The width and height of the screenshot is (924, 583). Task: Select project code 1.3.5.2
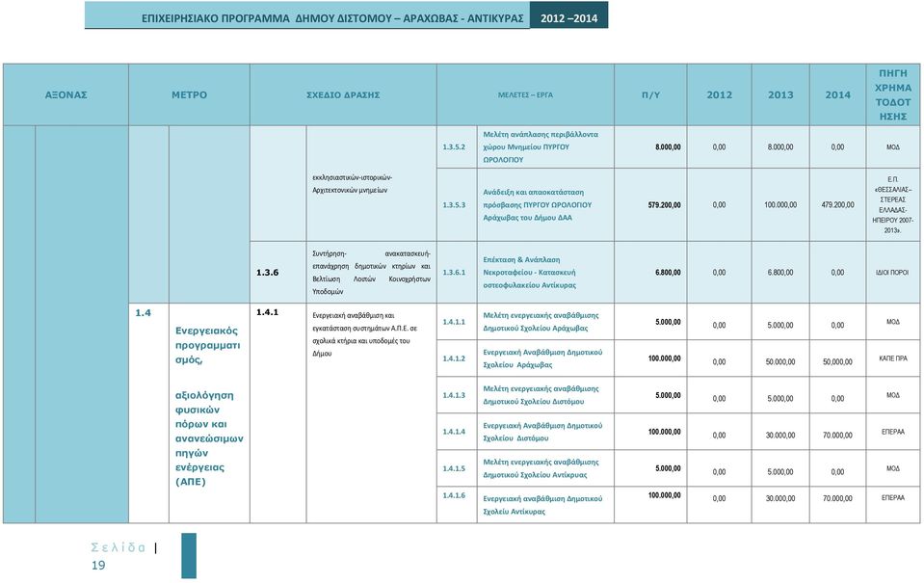click(454, 146)
